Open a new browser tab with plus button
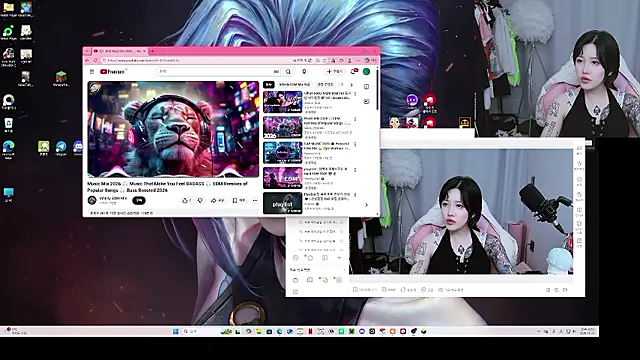This screenshot has height=360, width=640. point(152,51)
